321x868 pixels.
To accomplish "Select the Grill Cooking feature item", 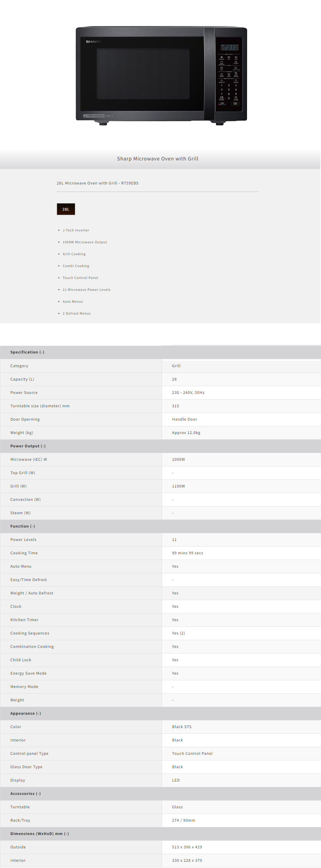I will 74,254.
